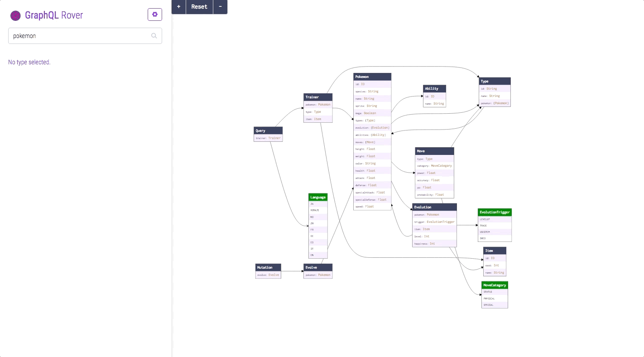Select the Mutation node
Screen dimensions: 644x357
[x=268, y=267]
